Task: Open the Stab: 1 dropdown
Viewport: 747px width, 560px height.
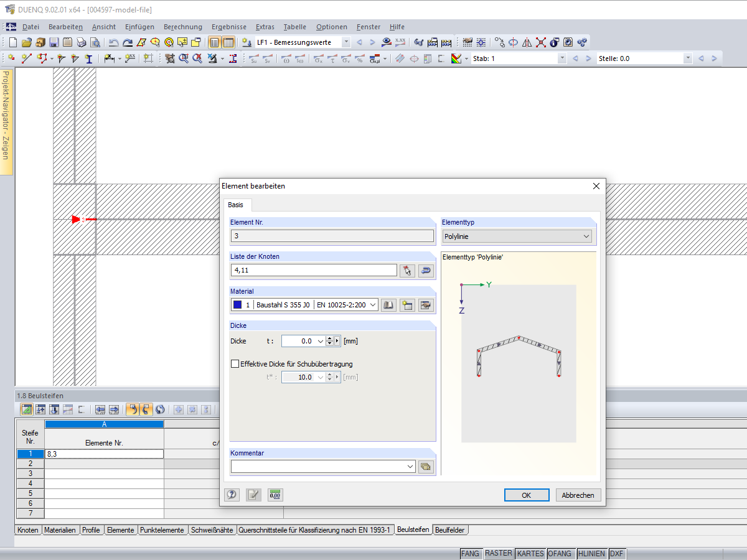Action: pos(562,58)
